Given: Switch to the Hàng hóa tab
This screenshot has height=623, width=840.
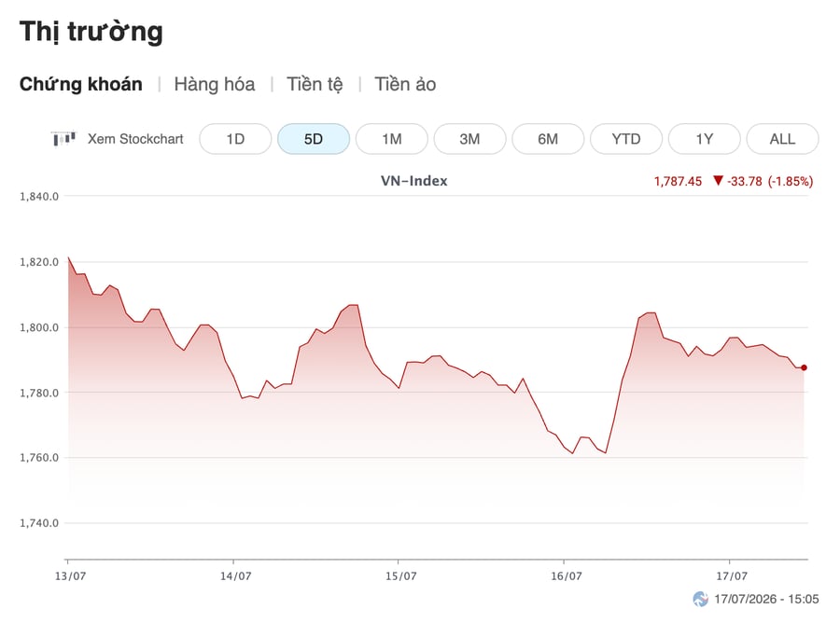Looking at the screenshot, I should (x=215, y=84).
